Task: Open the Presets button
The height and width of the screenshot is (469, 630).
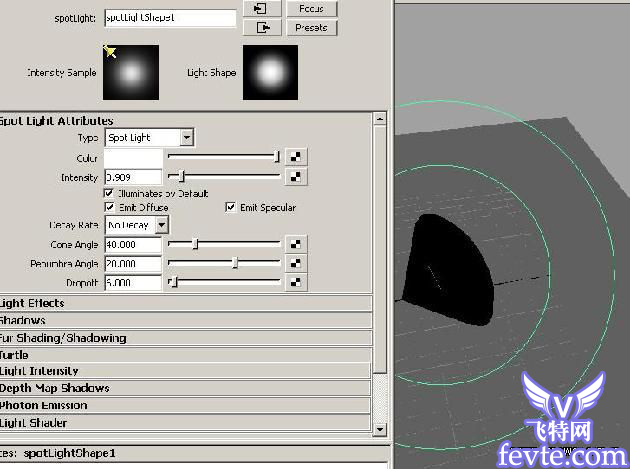Action: coord(311,28)
